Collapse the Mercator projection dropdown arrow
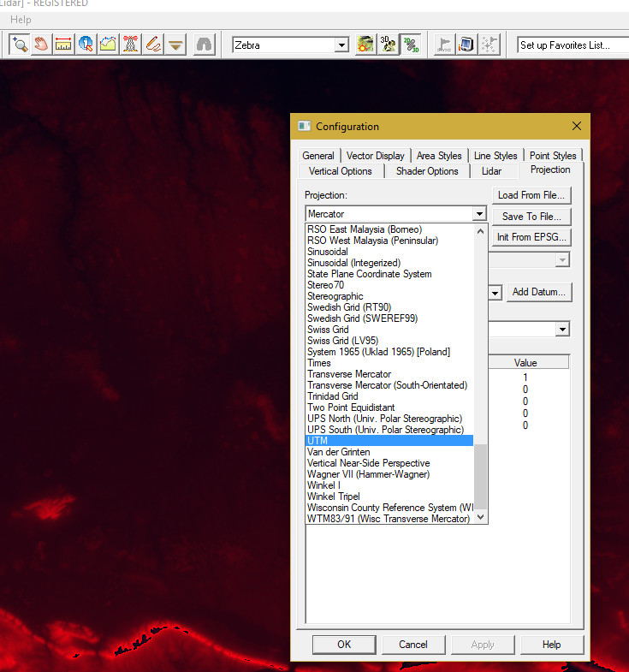The width and height of the screenshot is (629, 672). pos(479,213)
